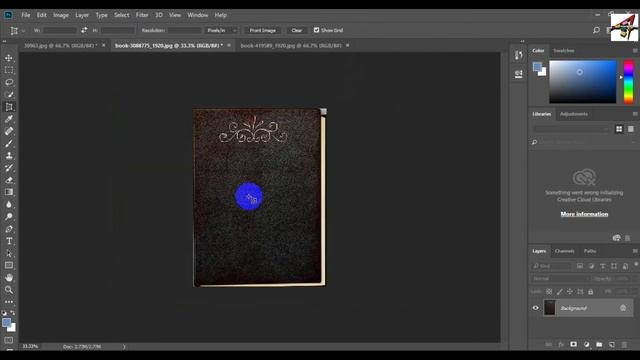Open the Filter menu
Viewport: 640px width, 360px height.
[x=142, y=15]
